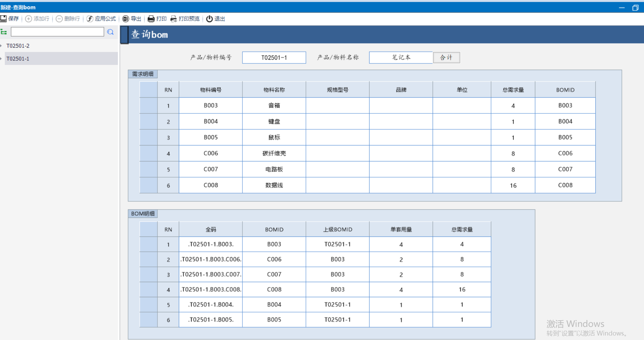Screen dimensions: 644x340
Task: Click the 总需求量 header in 需求明细 table
Action: 513,90
